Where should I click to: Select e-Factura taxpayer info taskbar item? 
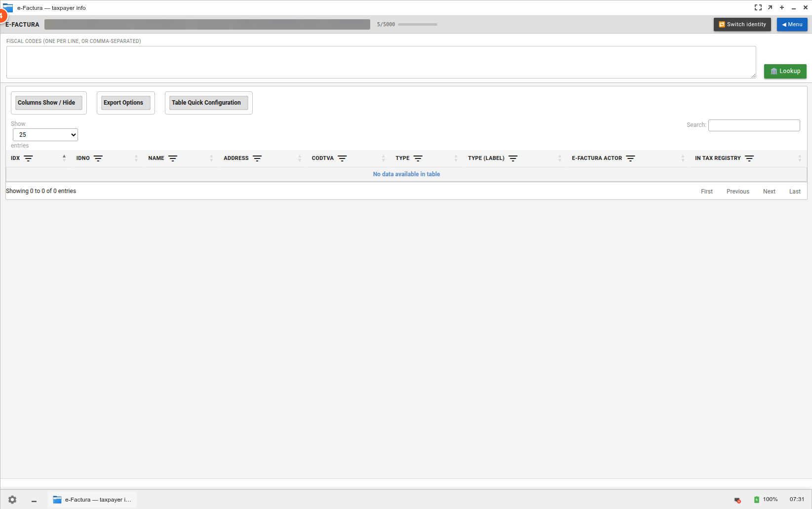point(92,500)
